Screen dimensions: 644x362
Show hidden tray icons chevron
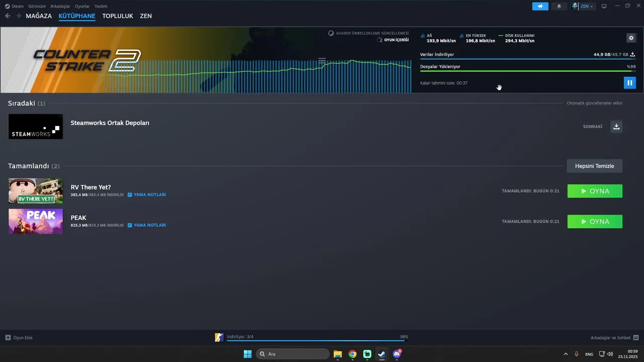point(566,354)
